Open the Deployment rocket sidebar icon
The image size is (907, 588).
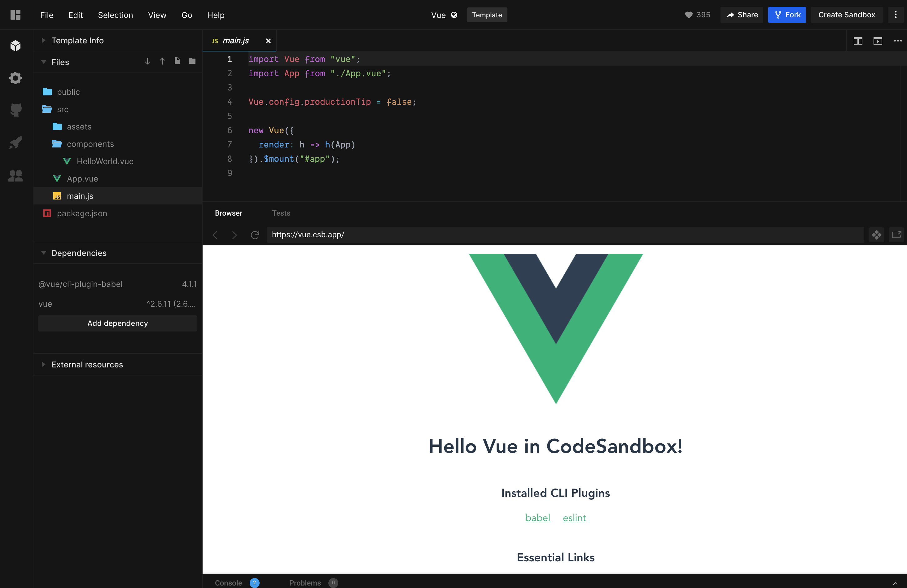15,143
